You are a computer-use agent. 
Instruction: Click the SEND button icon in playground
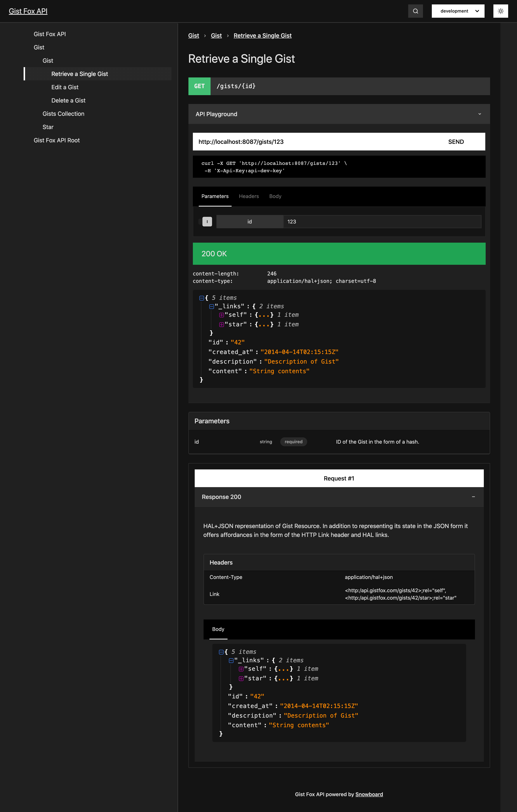[x=456, y=141]
